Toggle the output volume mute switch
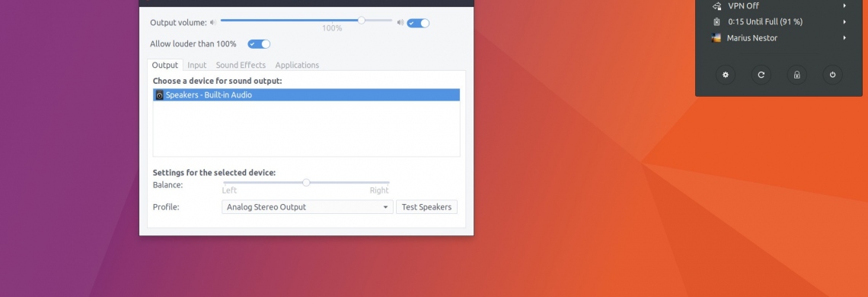Viewport: 868px width, 297px height. click(x=418, y=24)
